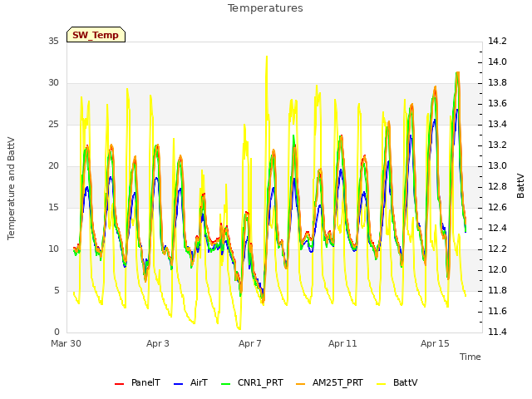Click the 'Temperature and BattV' axis title

(11, 189)
